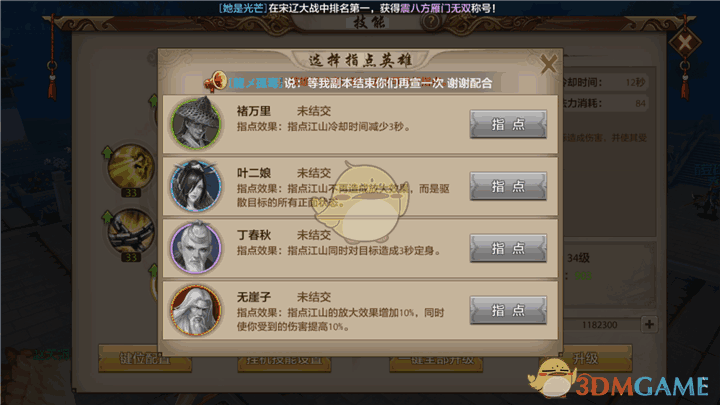The height and width of the screenshot is (405, 720).
Task: Click the megaphone announcement icon
Action: click(216, 82)
